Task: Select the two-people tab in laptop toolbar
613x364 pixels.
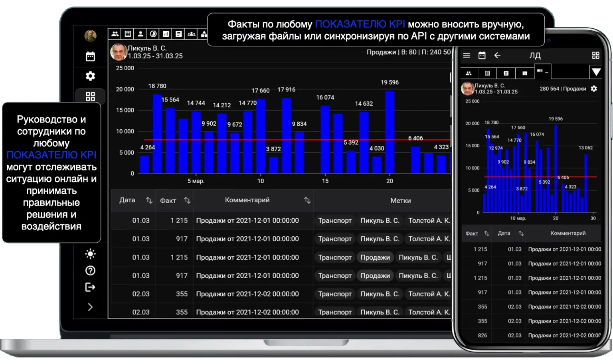Action: pos(115,34)
